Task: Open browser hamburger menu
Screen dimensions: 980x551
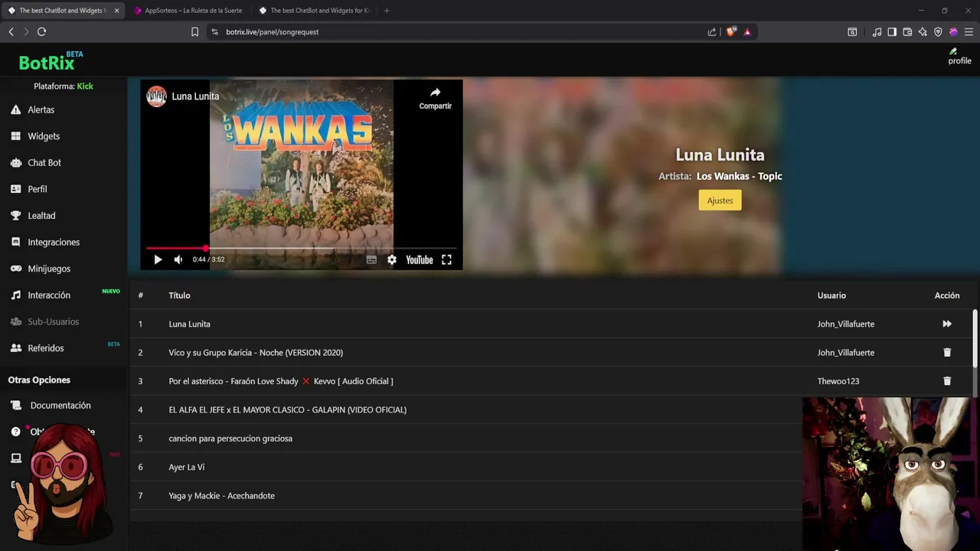Action: pos(969,32)
